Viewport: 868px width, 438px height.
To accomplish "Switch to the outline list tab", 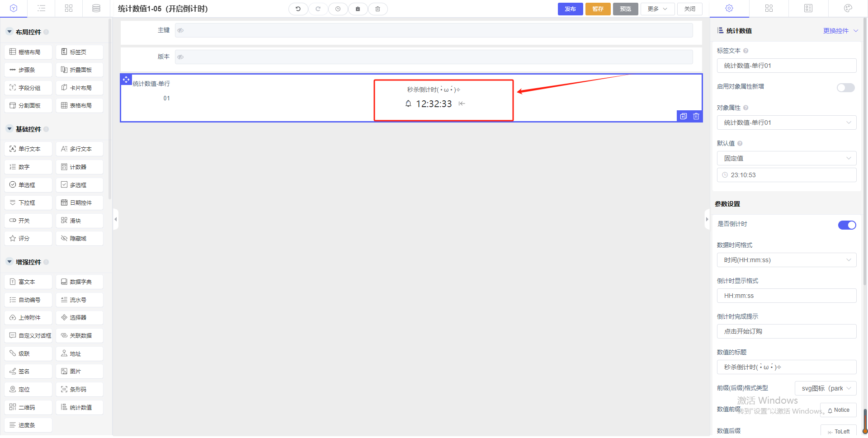I will click(41, 9).
